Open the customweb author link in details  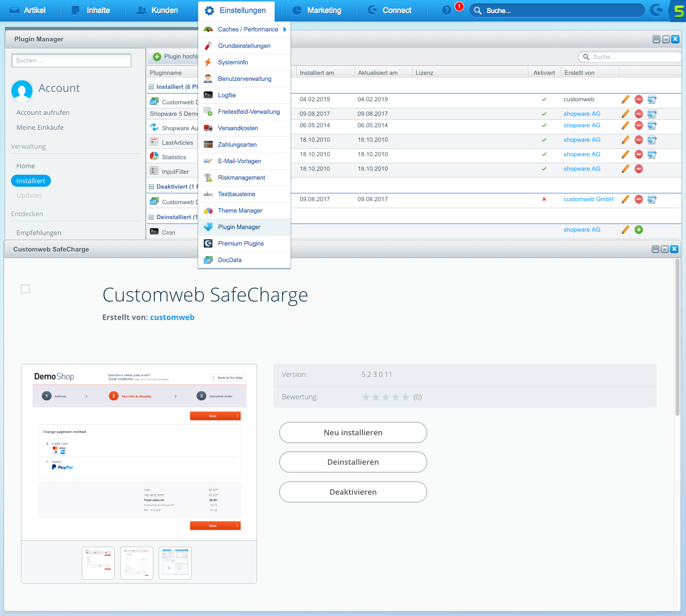[172, 317]
